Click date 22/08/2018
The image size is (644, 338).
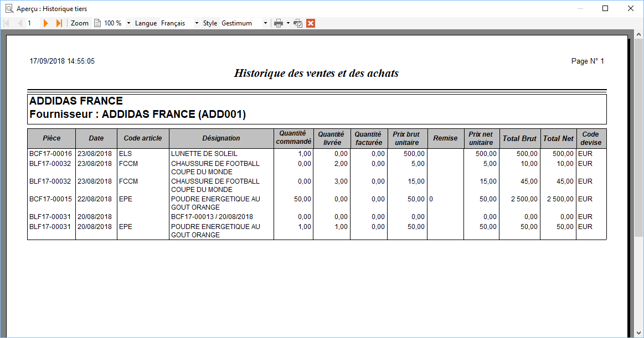tap(95, 199)
